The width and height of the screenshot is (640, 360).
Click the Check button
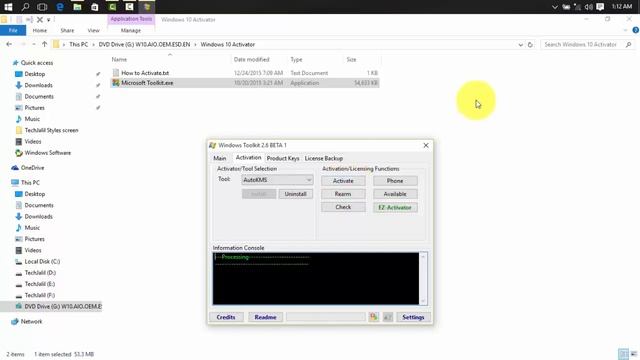[343, 207]
